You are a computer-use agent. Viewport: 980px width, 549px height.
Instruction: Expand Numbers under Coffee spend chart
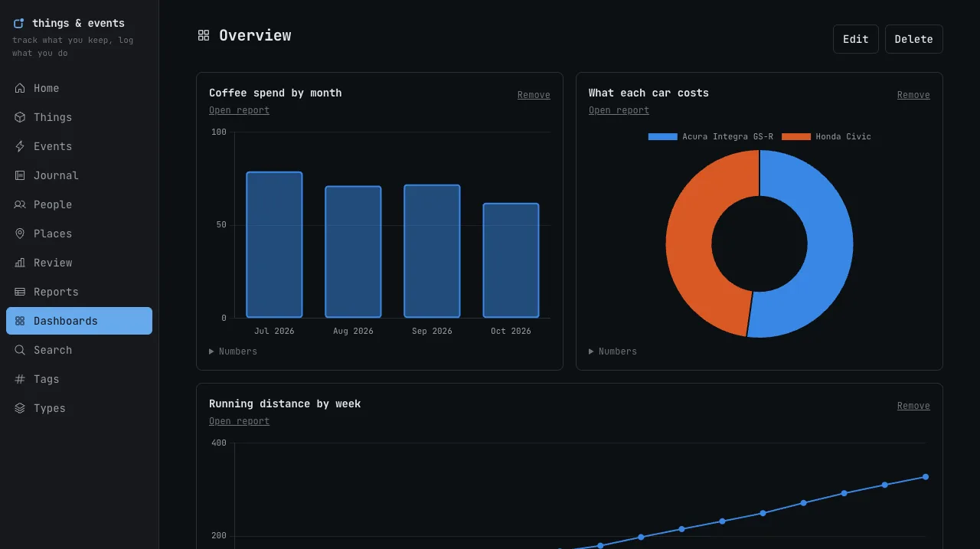tap(233, 351)
